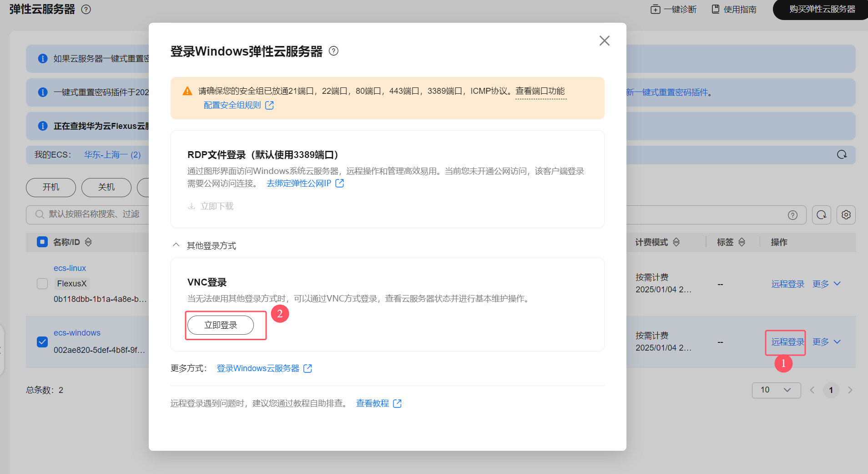Click refresh icon in 我的ECS bar

tap(842, 155)
